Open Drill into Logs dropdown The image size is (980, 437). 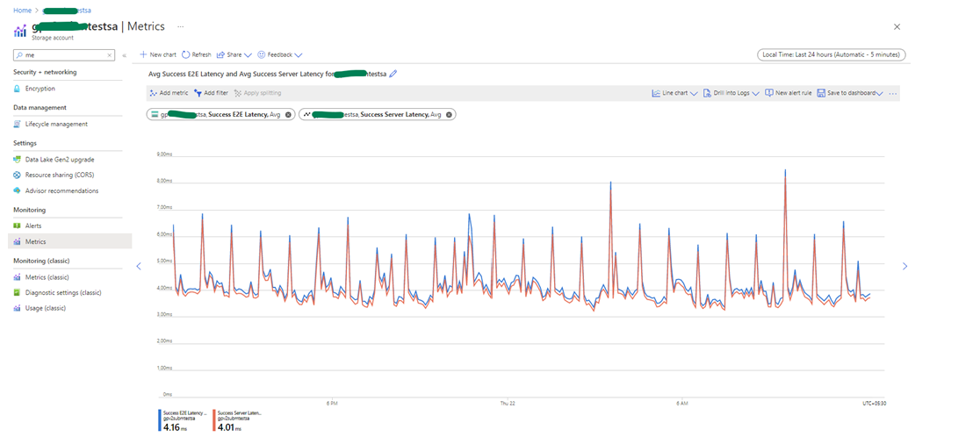tap(731, 93)
